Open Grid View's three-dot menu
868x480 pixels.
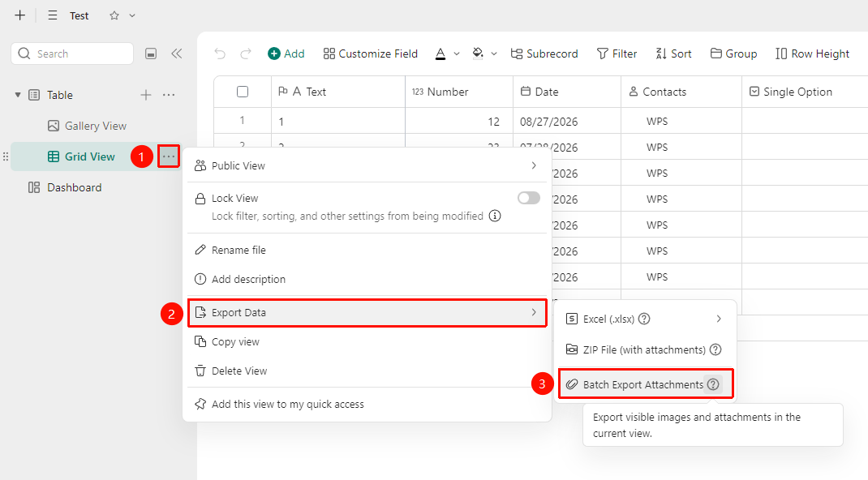[x=169, y=157]
